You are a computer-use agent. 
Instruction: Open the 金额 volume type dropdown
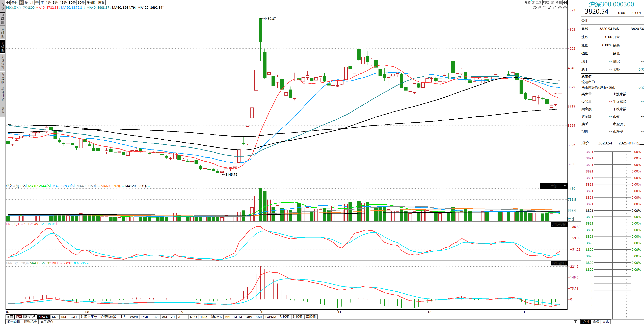[554, 186]
